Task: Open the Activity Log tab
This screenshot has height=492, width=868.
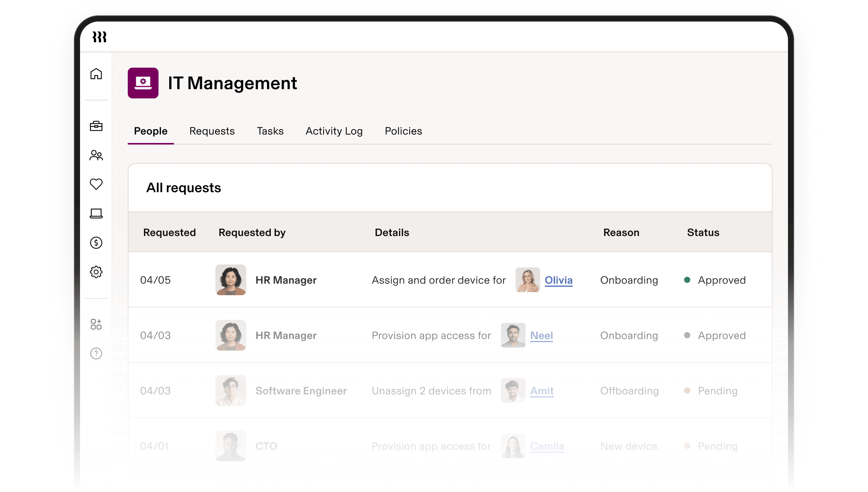Action: (334, 131)
